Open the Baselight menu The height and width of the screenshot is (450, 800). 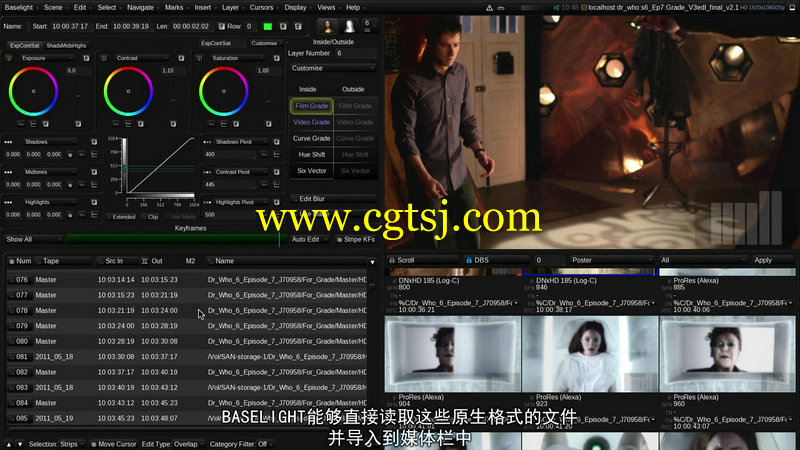tap(18, 8)
